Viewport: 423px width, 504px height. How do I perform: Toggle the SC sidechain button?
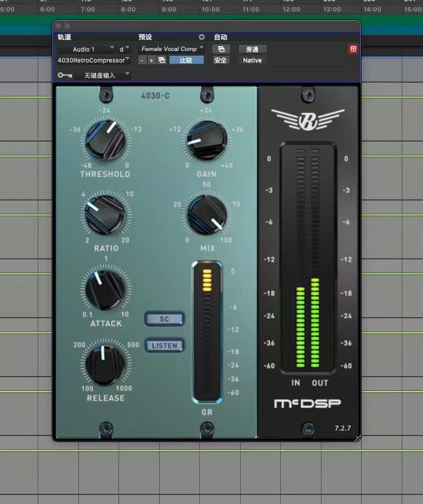pyautogui.click(x=164, y=319)
